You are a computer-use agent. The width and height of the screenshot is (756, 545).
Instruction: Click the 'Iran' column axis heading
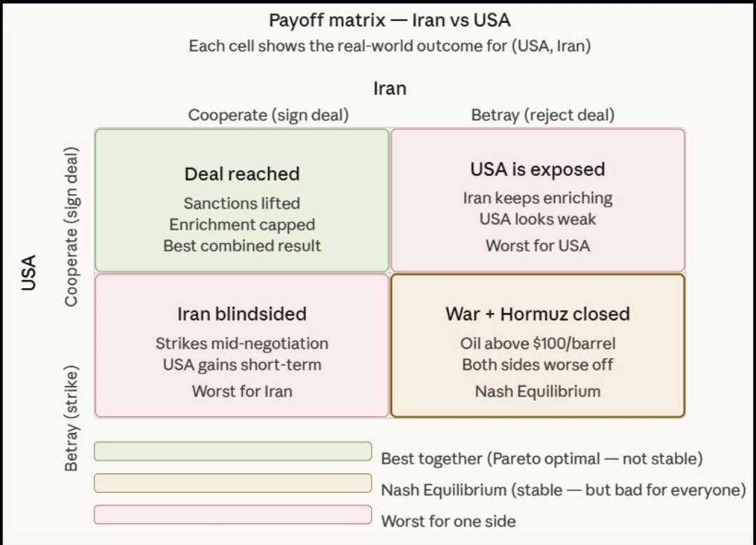[x=390, y=88]
